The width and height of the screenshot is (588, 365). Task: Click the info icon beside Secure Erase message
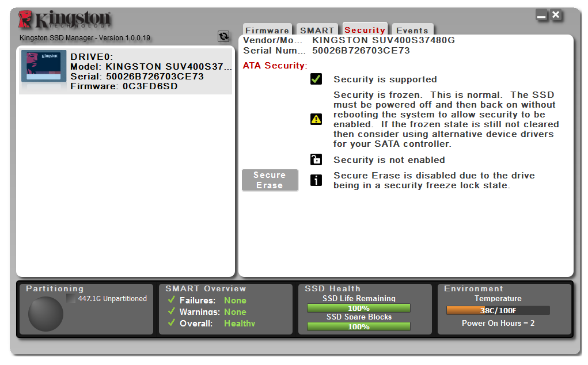pos(316,180)
